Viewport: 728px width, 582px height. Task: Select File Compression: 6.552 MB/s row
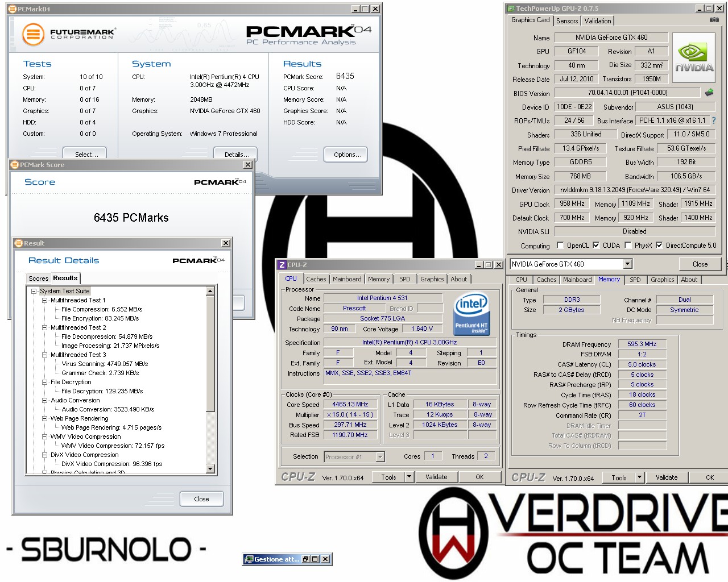coord(102,309)
